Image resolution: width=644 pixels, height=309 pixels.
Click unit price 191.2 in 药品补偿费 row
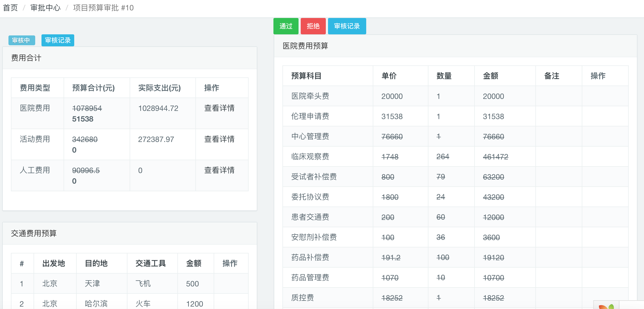(391, 257)
